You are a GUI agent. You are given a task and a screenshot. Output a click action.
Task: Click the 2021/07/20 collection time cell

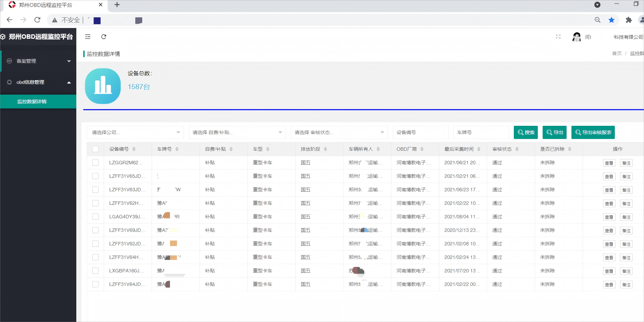click(462, 271)
